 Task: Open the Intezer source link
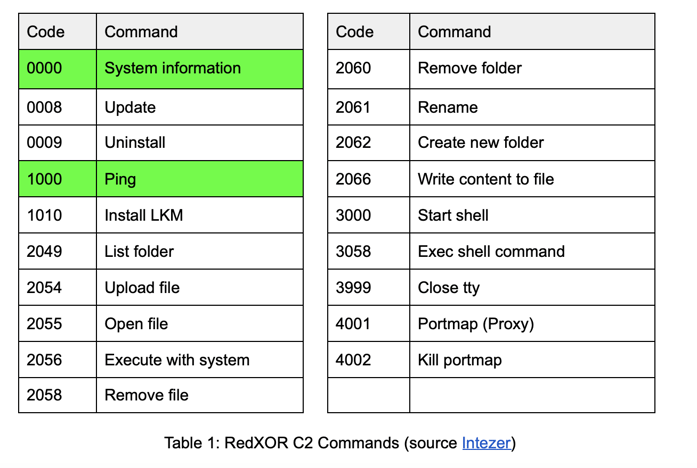coord(486,443)
